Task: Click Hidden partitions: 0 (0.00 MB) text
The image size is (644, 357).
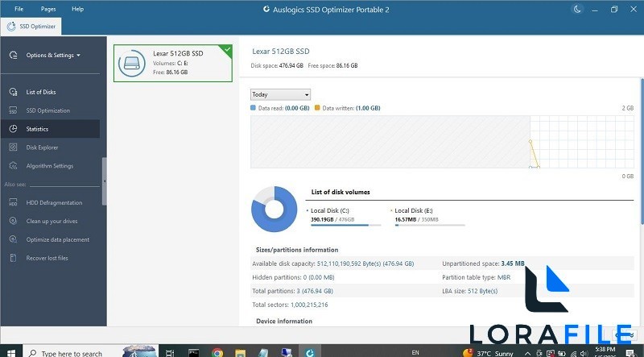Action: click(293, 277)
